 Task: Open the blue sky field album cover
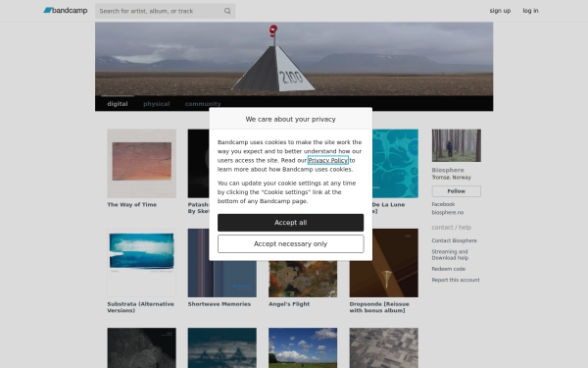[x=303, y=347]
